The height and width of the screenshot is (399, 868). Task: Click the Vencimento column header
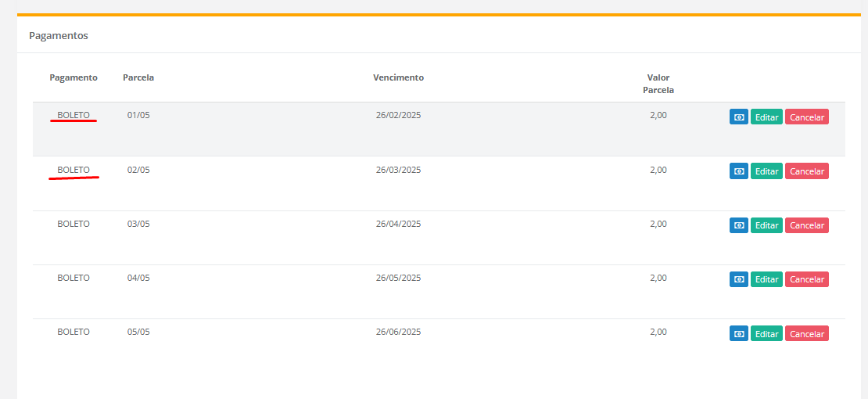(x=398, y=77)
